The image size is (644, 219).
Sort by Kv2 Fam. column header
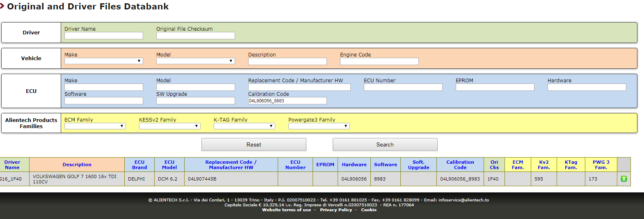pos(544,165)
